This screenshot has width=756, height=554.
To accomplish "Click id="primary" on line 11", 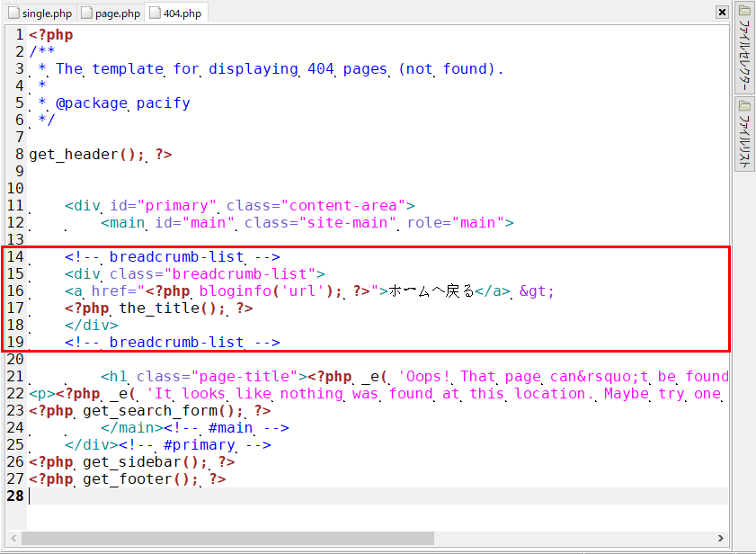I will coord(164,206).
